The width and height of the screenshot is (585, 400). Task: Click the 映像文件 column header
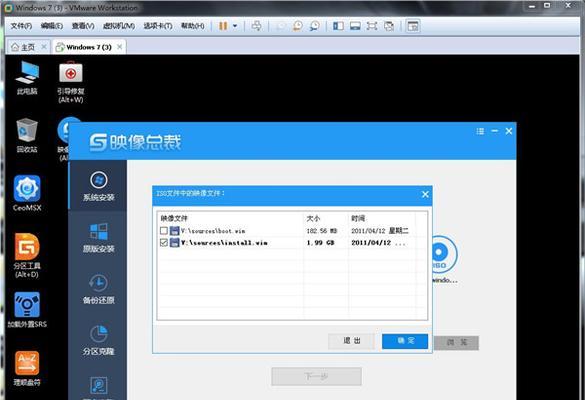[231, 218]
